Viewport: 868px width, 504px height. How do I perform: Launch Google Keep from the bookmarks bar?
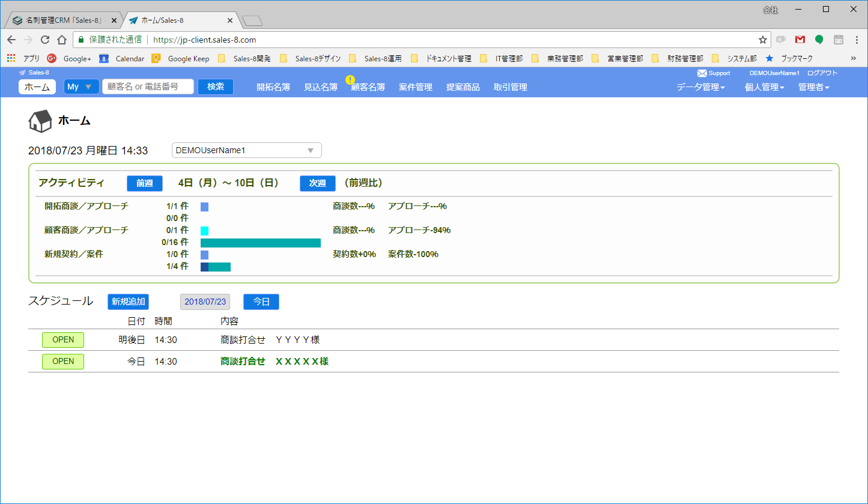click(x=182, y=58)
